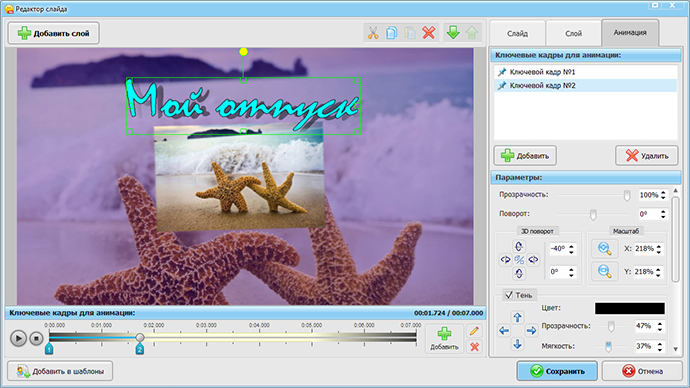The image size is (690, 388).
Task: Edit keyframe with pencil icon
Action: [474, 331]
